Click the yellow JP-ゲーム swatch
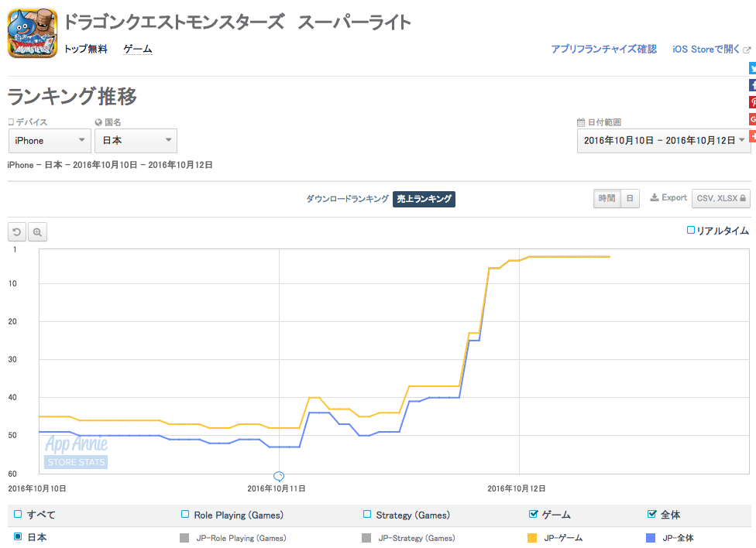 [532, 538]
